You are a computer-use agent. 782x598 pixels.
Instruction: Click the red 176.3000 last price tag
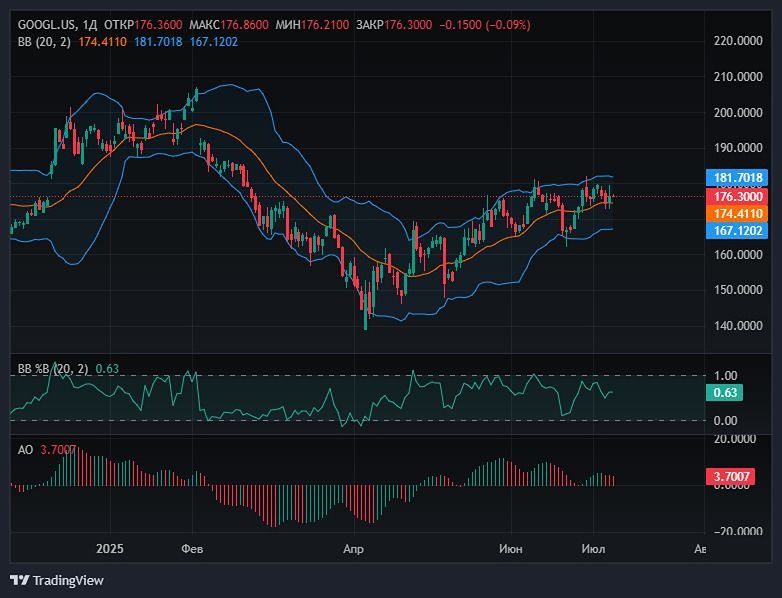click(739, 196)
